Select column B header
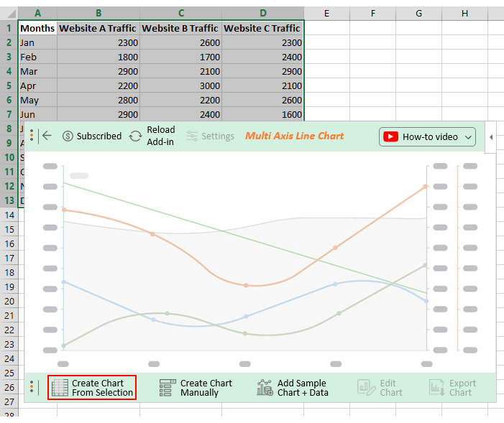The height and width of the screenshot is (423, 504). (x=98, y=14)
